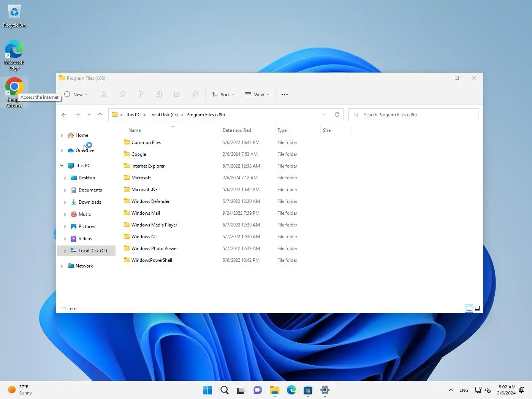The image size is (532, 399).
Task: Open recent locations dropdown arrow
Action: coord(89,115)
